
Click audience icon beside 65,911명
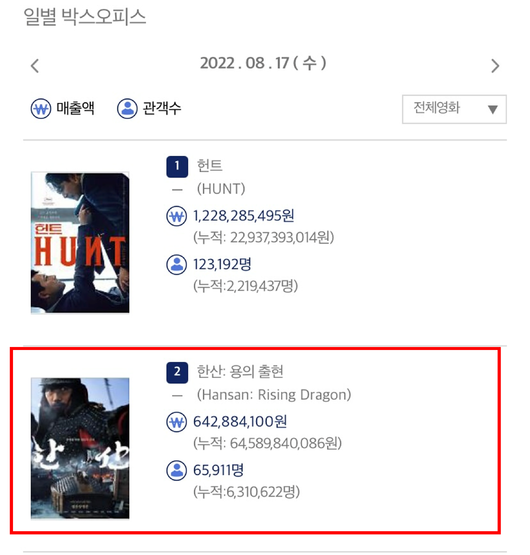(x=176, y=470)
